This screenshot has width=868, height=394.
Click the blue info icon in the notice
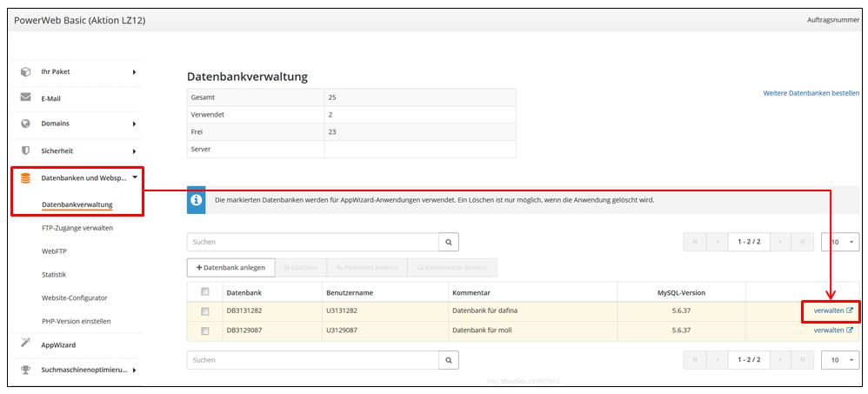pos(196,200)
